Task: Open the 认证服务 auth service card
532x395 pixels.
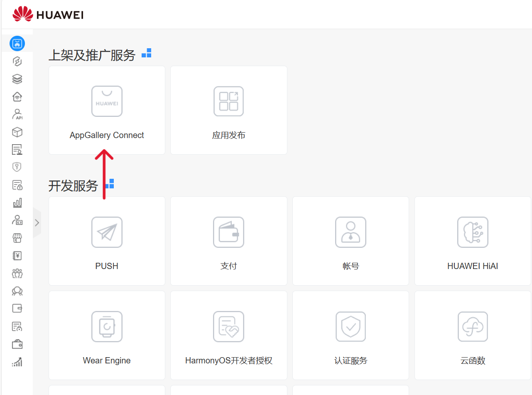Action: tap(351, 335)
